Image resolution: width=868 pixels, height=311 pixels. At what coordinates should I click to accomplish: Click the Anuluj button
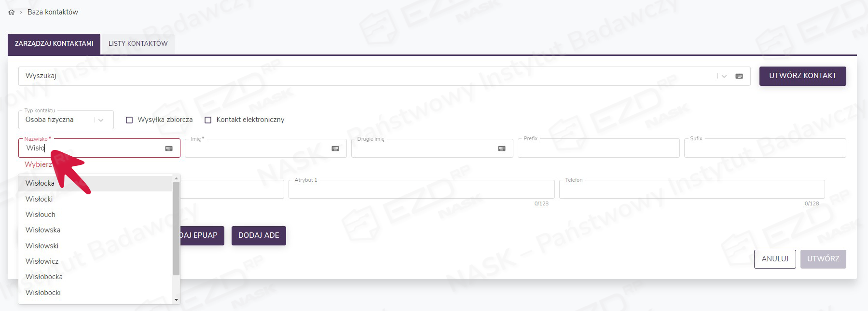click(775, 259)
